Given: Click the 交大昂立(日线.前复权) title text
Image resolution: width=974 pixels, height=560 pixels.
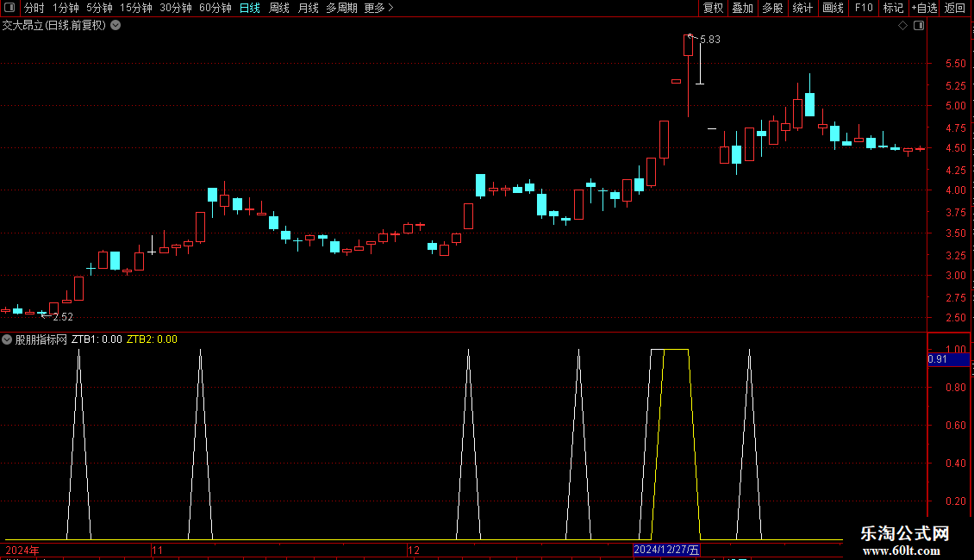Looking at the screenshot, I should point(54,26).
